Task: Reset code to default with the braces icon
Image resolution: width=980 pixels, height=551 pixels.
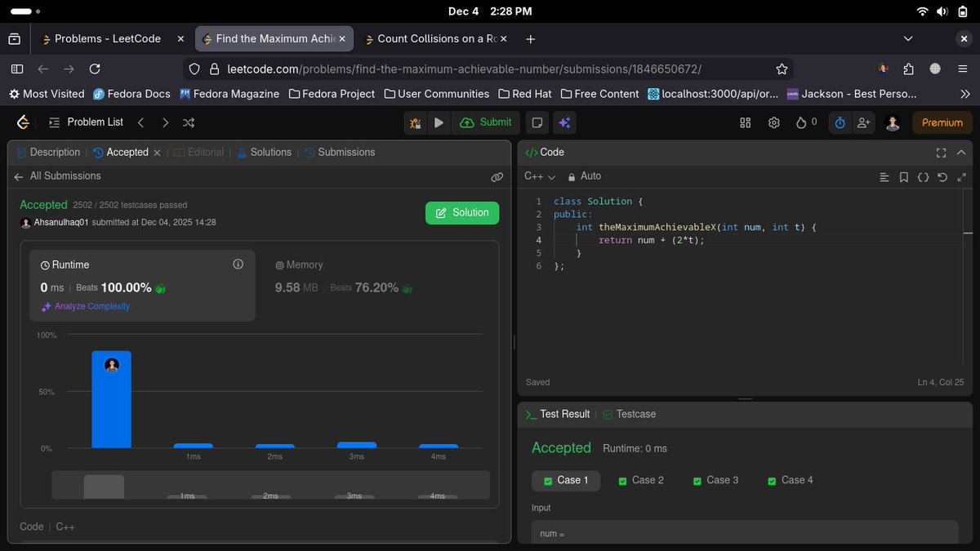Action: point(924,177)
